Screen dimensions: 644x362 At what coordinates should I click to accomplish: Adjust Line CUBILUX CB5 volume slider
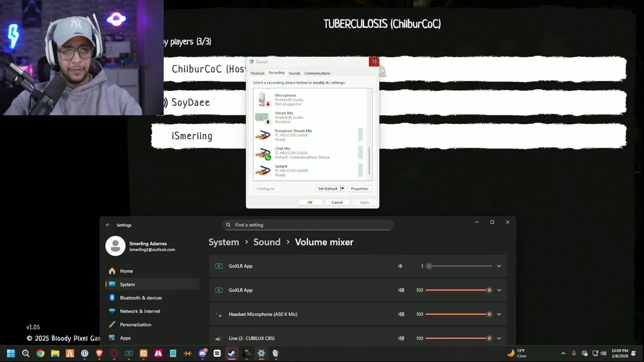coord(459,338)
